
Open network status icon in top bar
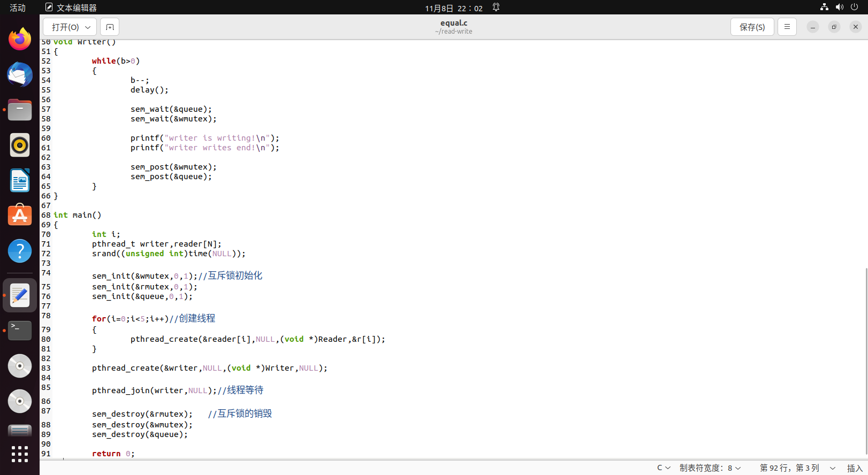coord(824,7)
